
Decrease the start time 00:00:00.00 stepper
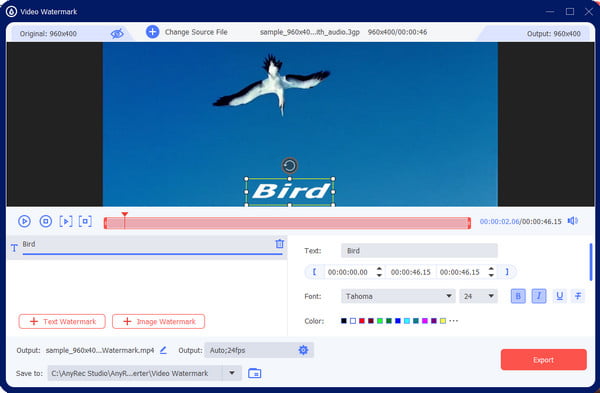pyautogui.click(x=379, y=275)
